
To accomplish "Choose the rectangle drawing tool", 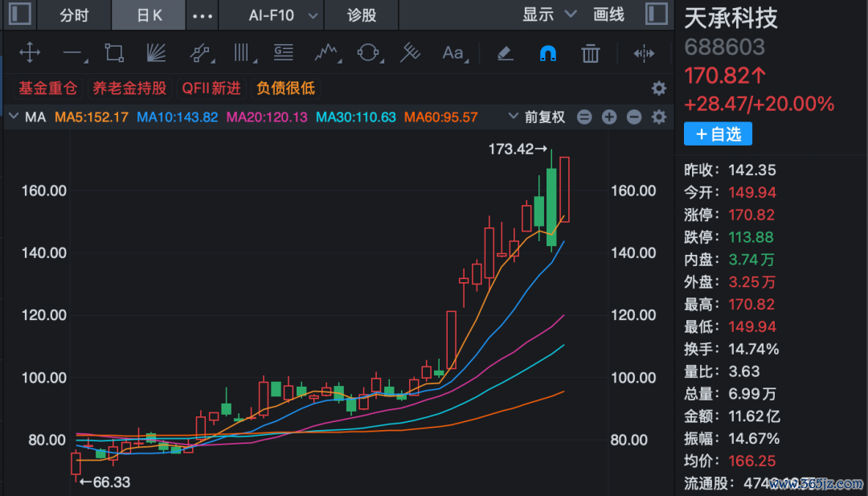I will [114, 53].
